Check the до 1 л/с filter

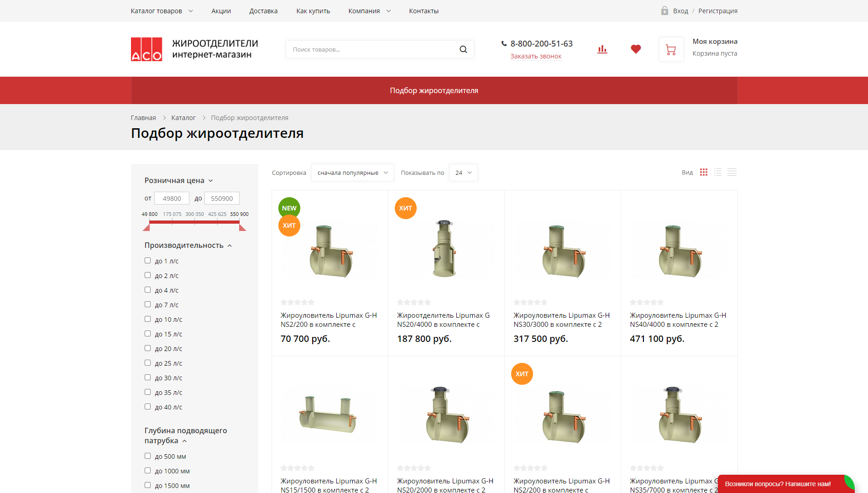click(x=147, y=261)
